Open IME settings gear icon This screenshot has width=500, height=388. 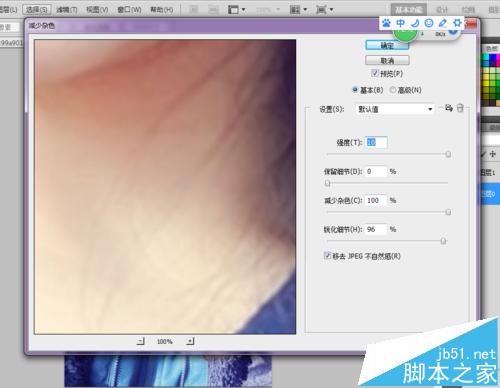click(457, 23)
